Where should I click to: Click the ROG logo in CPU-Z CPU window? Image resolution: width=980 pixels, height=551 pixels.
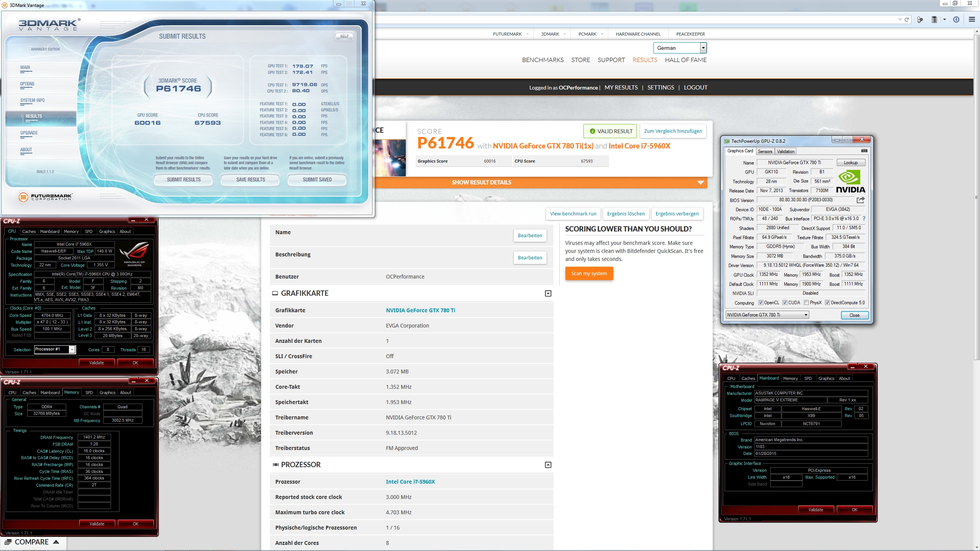tap(134, 254)
